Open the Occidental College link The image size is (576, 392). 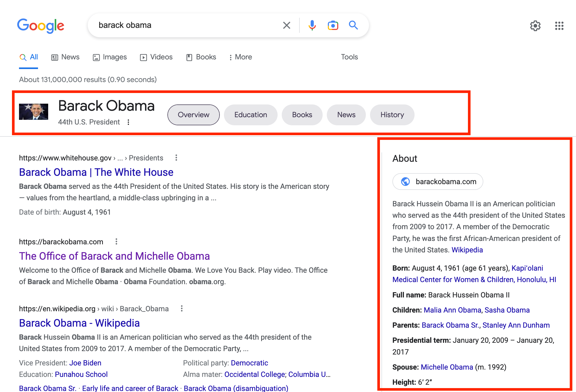(x=255, y=374)
